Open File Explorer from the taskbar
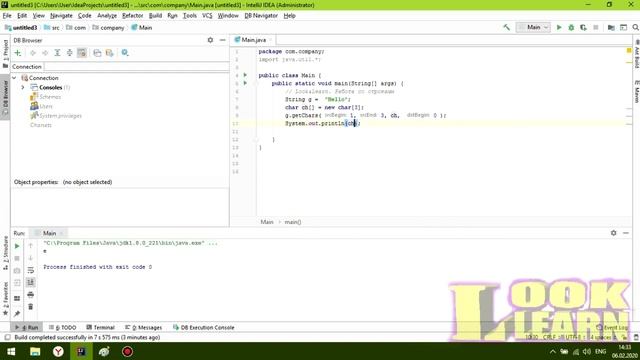 pyautogui.click(x=35, y=351)
